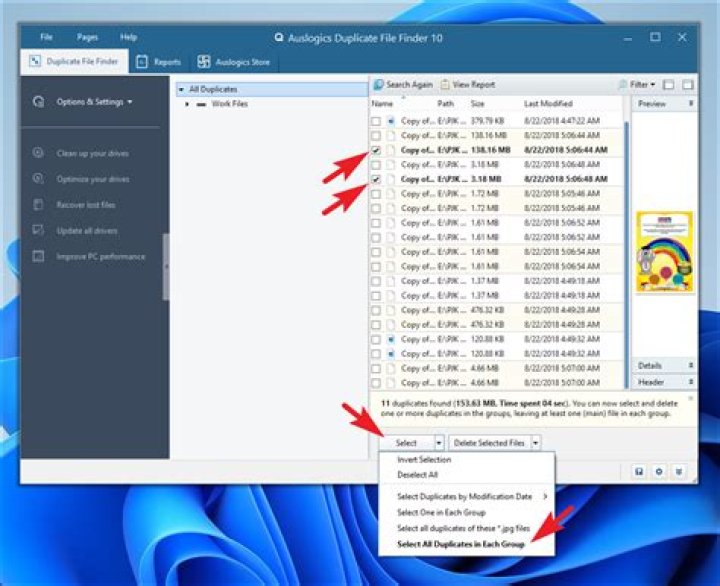Click the Search Again toolbar icon
The width and height of the screenshot is (720, 586).
[379, 85]
